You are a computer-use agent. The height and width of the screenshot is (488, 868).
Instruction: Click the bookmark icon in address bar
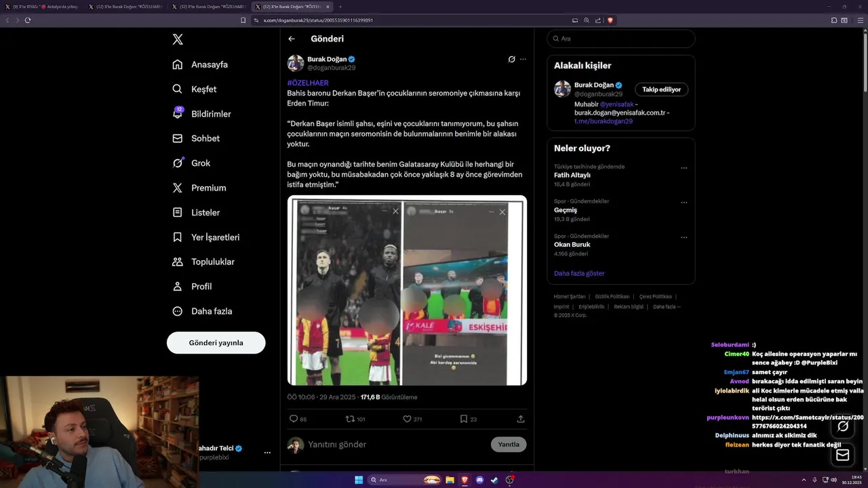tap(243, 20)
